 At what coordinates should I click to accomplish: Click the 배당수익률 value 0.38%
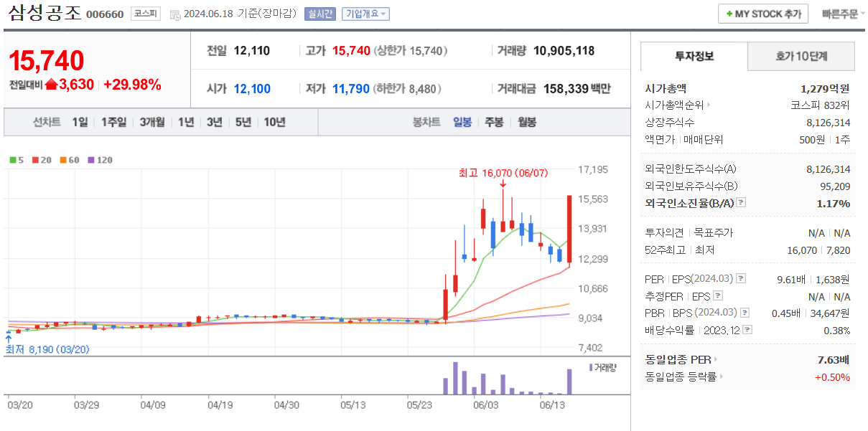pos(836,330)
